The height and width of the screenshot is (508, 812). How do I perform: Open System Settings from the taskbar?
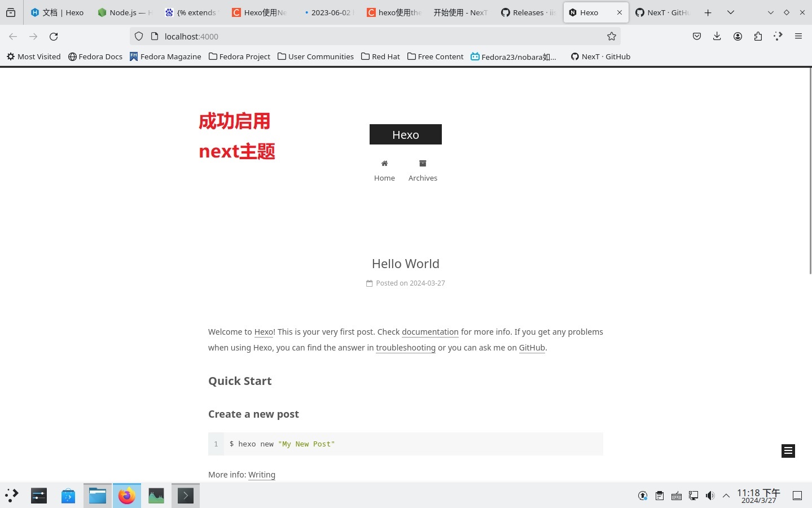click(x=39, y=496)
